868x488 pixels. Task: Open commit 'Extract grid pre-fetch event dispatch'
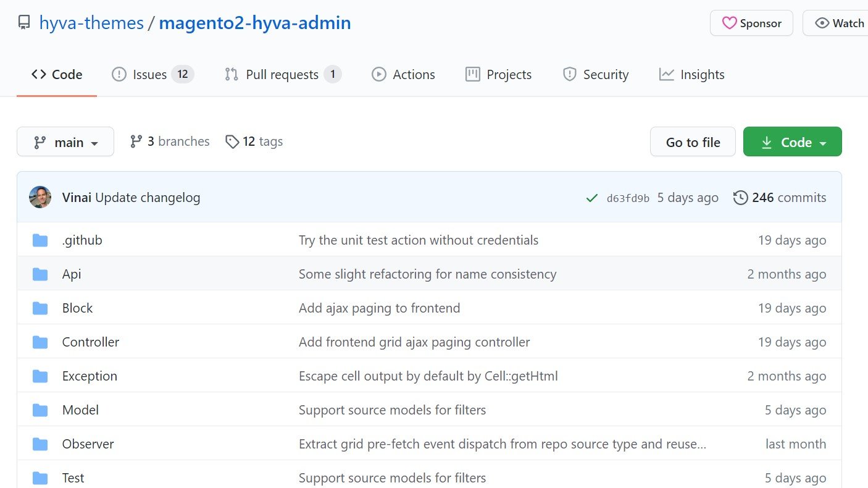click(x=503, y=444)
